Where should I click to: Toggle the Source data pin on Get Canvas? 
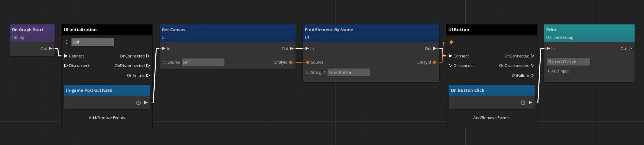click(164, 62)
